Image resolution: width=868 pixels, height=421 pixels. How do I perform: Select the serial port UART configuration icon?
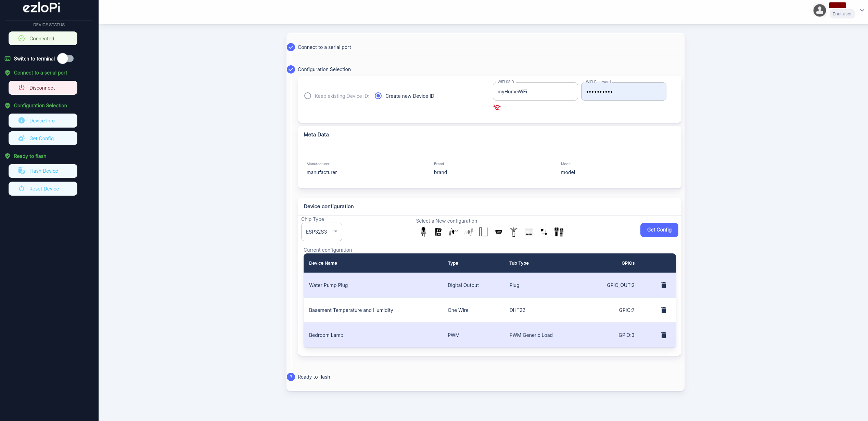point(499,232)
